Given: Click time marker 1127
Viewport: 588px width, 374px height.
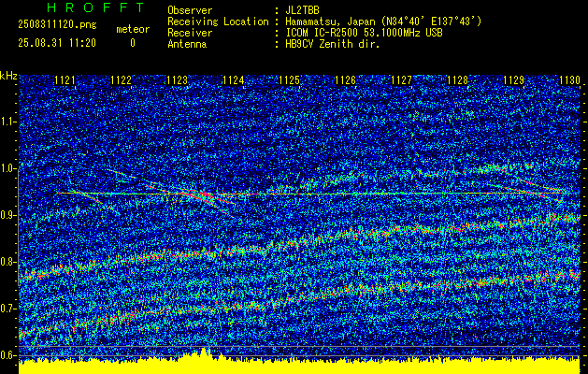Looking at the screenshot, I should tap(401, 79).
